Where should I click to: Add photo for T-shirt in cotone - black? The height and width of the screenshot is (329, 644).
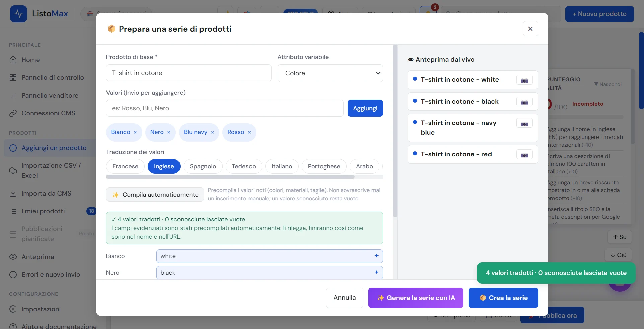[x=524, y=102]
